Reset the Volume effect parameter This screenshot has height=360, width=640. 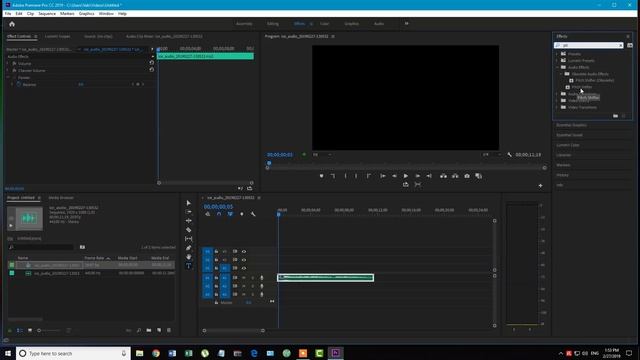pyautogui.click(x=151, y=63)
